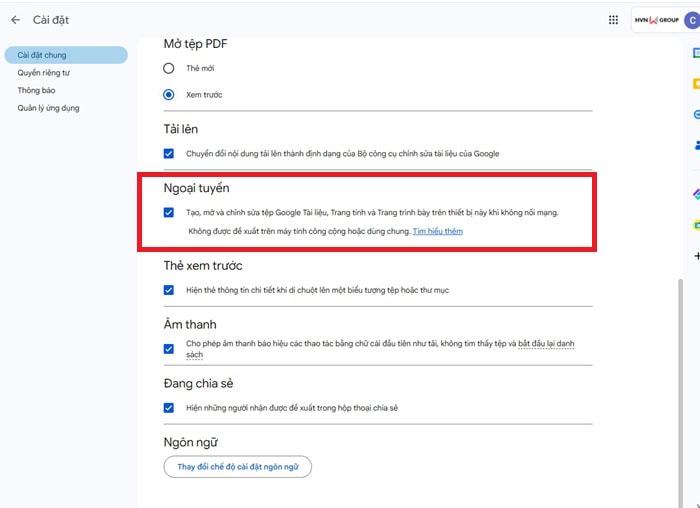Open Quản lý ứng dụng in the sidebar
The height and width of the screenshot is (508, 700).
[48, 108]
